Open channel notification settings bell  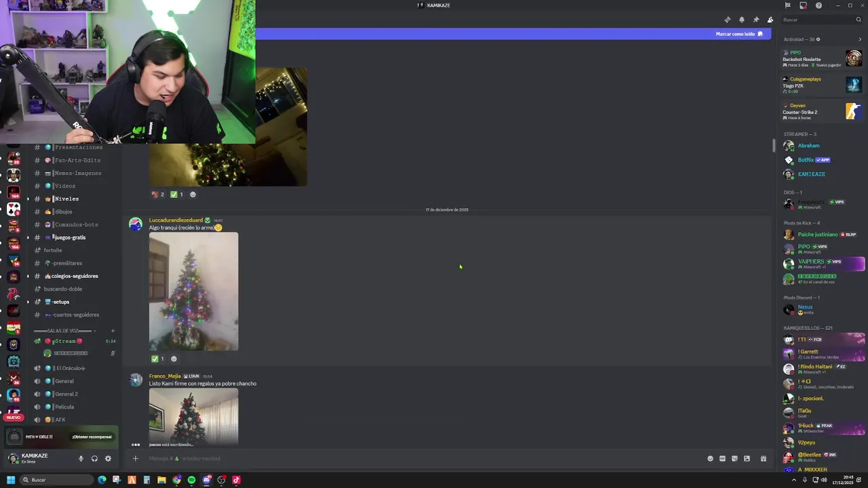pyautogui.click(x=742, y=20)
